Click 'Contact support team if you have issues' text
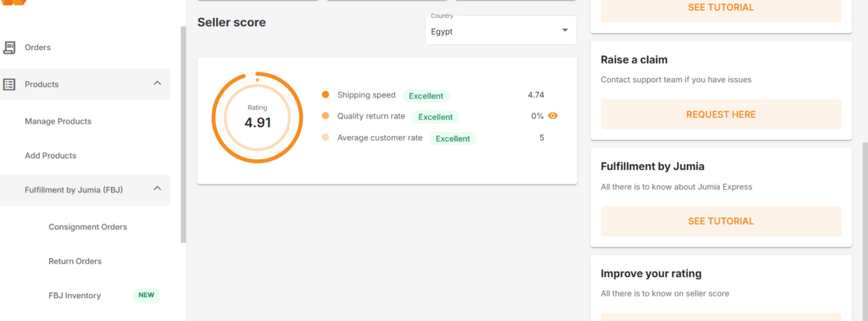 click(676, 80)
